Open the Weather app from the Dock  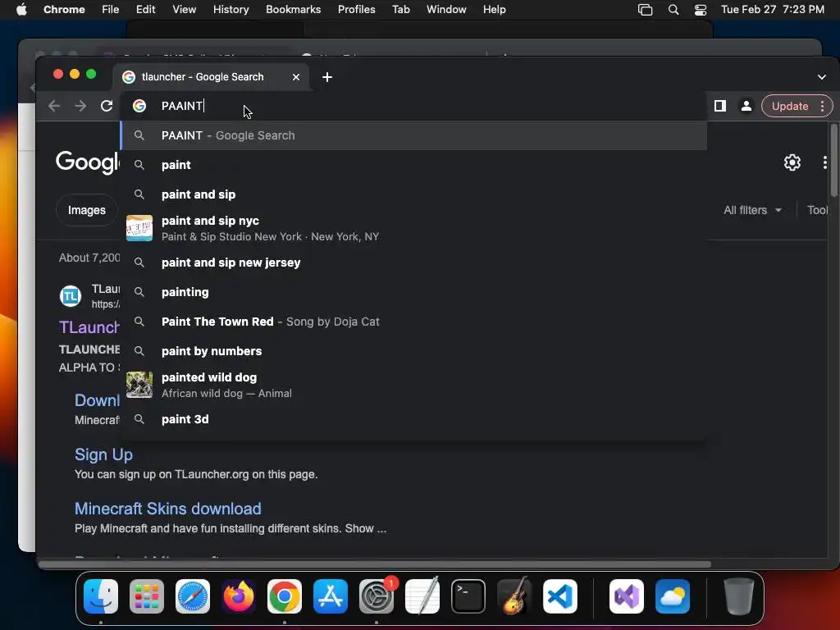673,596
